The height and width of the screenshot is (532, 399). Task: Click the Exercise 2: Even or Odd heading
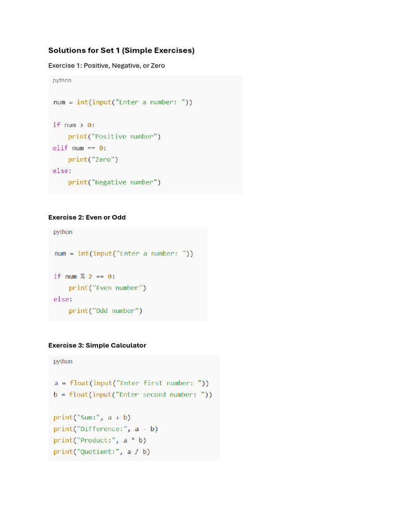click(87, 218)
